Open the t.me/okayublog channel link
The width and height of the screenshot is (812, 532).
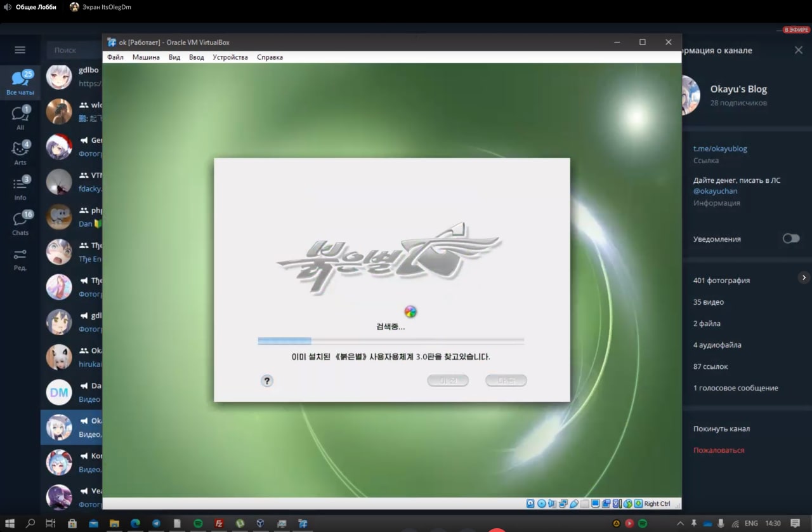coord(720,149)
